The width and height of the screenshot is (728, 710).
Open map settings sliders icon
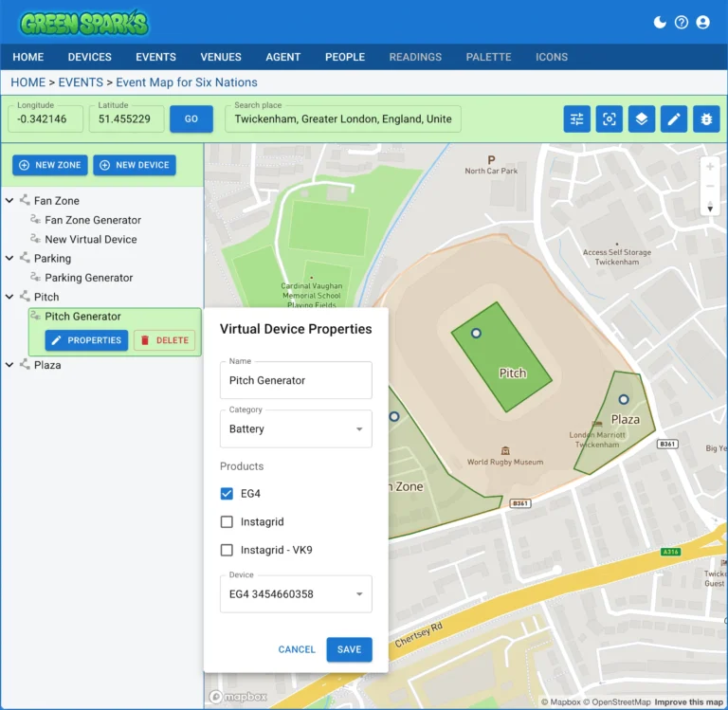click(576, 119)
